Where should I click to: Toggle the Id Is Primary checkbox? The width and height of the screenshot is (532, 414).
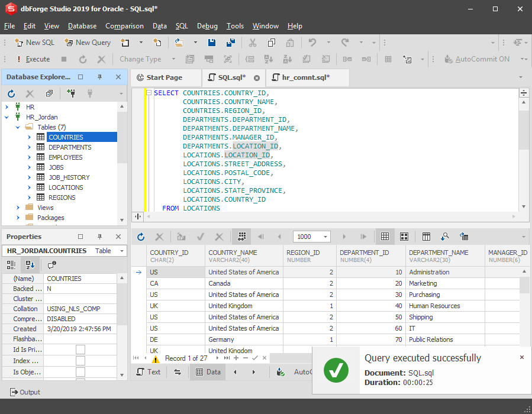pyautogui.click(x=80, y=349)
